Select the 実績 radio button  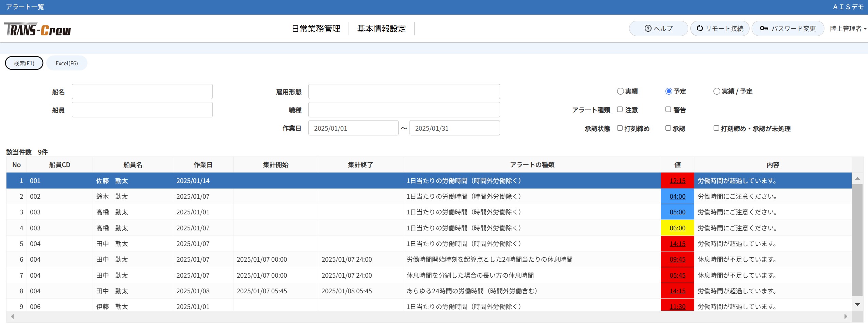(620, 91)
